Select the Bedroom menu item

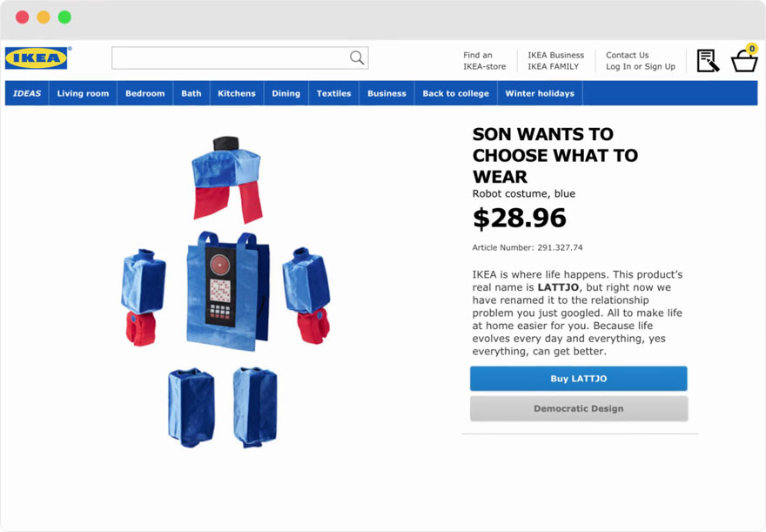[x=144, y=93]
